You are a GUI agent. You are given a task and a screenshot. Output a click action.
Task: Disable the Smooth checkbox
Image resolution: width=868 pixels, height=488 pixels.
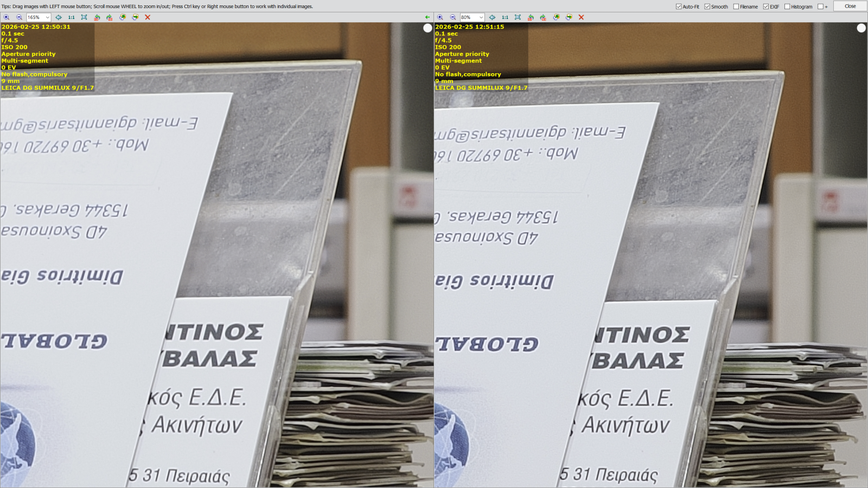tap(707, 6)
